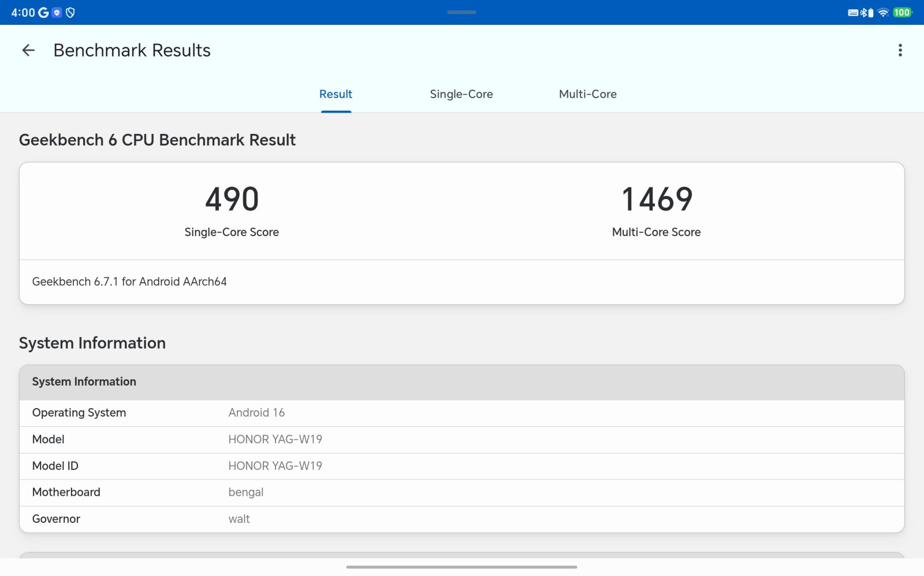Image resolution: width=924 pixels, height=576 pixels.
Task: Tap the Multi-Core Score label
Action: (657, 232)
